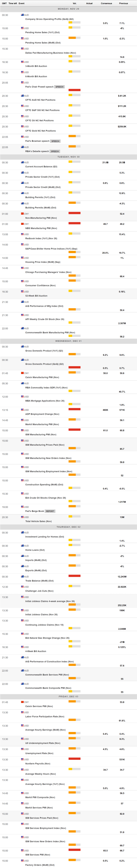Click the SPEECH badge next to RBA's Debelle speech
Viewport: 137px width, 868px height.
[55, 151]
